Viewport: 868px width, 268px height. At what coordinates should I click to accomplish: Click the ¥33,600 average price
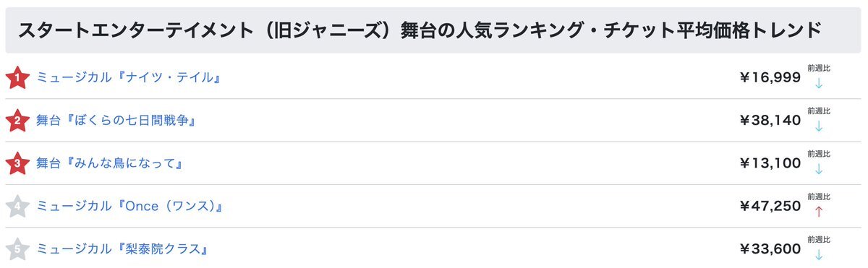[x=770, y=250]
